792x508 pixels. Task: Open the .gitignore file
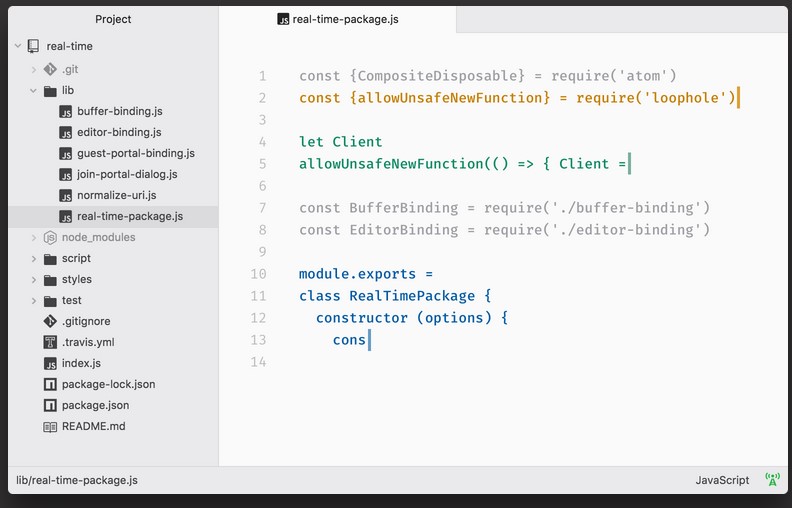point(86,321)
